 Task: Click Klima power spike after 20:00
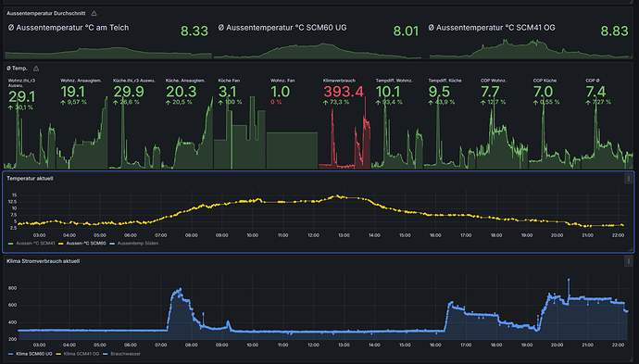click(x=569, y=281)
